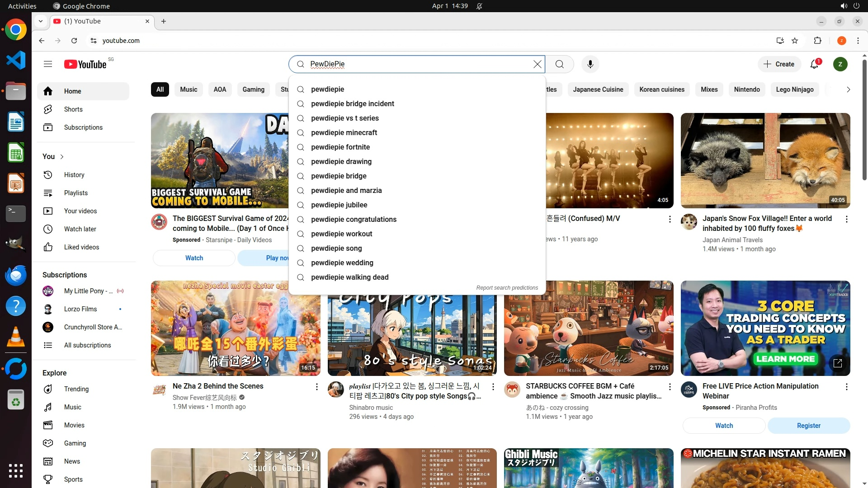Viewport: 868px width, 488px height.
Task: Open the notifications bell
Action: point(814,64)
